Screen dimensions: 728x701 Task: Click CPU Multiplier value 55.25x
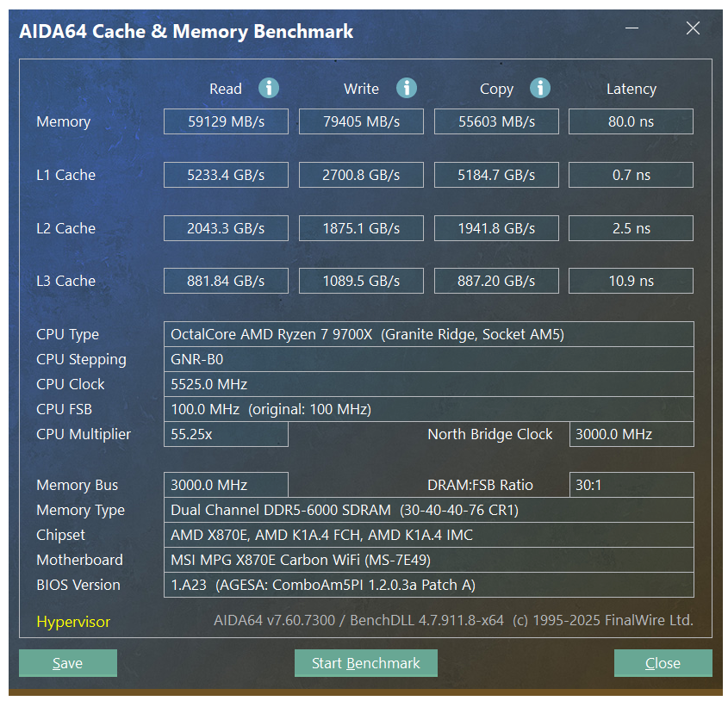point(226,435)
